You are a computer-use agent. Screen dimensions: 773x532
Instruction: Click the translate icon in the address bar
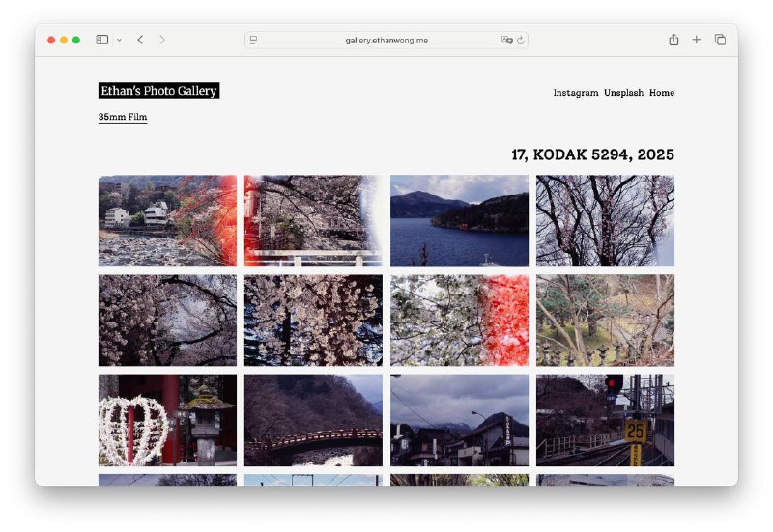(506, 41)
